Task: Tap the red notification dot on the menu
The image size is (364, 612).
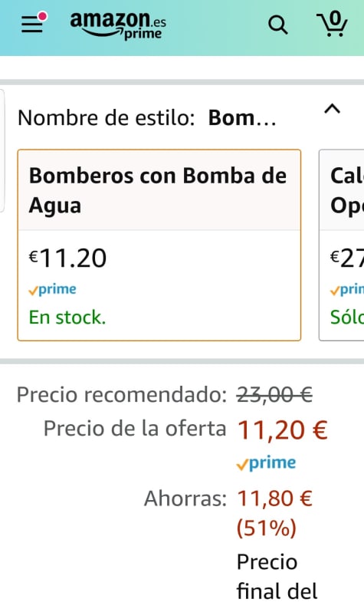Action: pyautogui.click(x=42, y=16)
